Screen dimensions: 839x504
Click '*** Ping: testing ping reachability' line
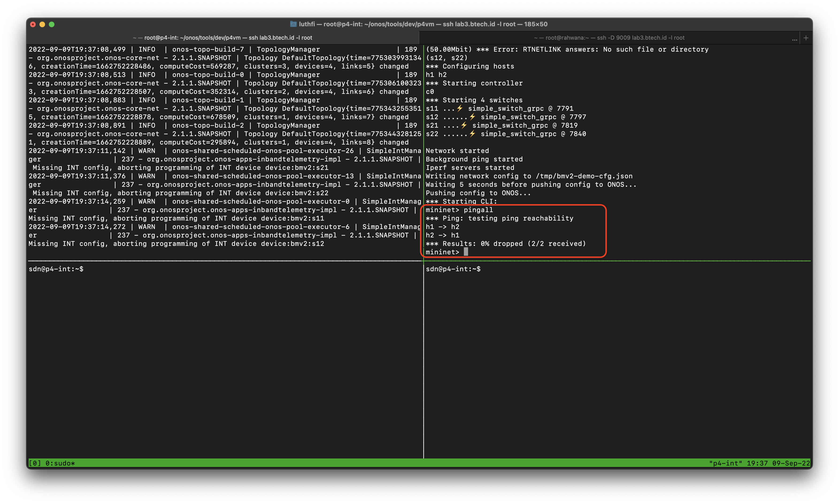pyautogui.click(x=499, y=218)
